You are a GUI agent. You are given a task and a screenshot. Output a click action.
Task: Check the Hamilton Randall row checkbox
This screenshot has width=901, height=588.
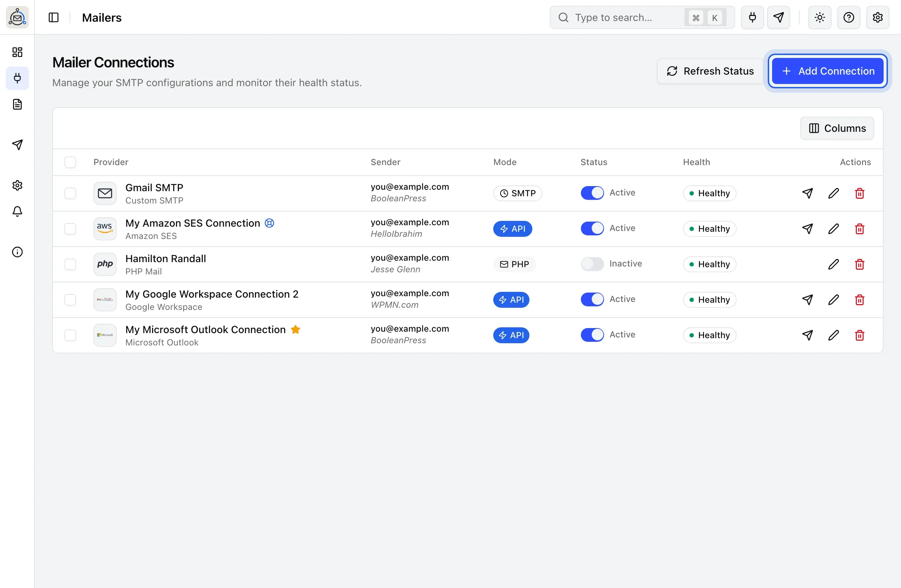pyautogui.click(x=70, y=264)
